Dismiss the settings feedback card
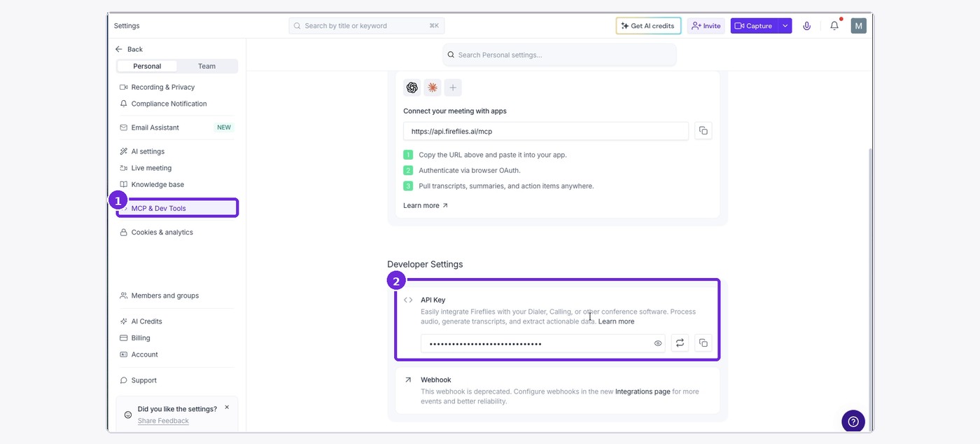Viewport: 980px width, 444px height. tap(227, 407)
